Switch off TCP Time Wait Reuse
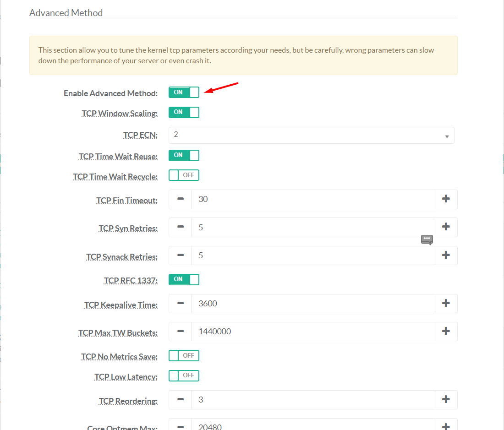504x430 pixels. (x=184, y=155)
